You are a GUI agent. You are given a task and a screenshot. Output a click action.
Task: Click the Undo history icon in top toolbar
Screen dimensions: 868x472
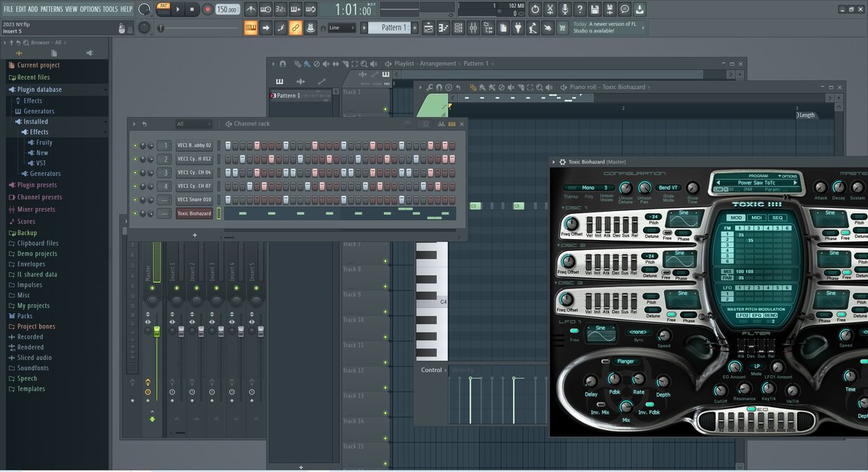(x=534, y=9)
